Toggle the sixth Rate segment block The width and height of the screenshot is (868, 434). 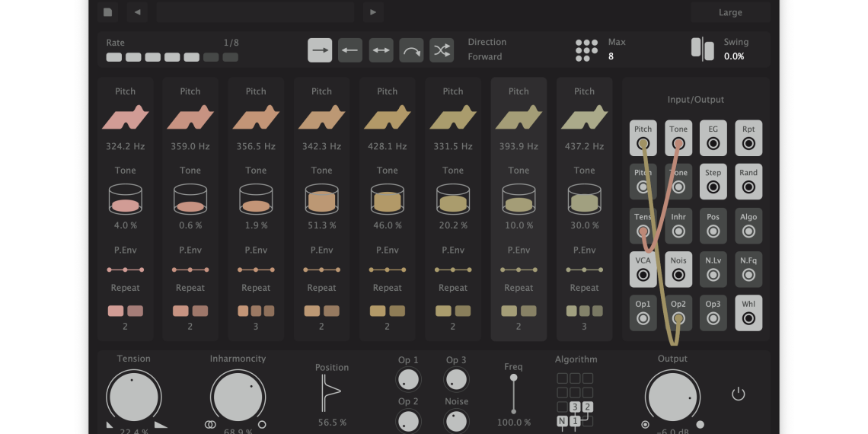[211, 57]
